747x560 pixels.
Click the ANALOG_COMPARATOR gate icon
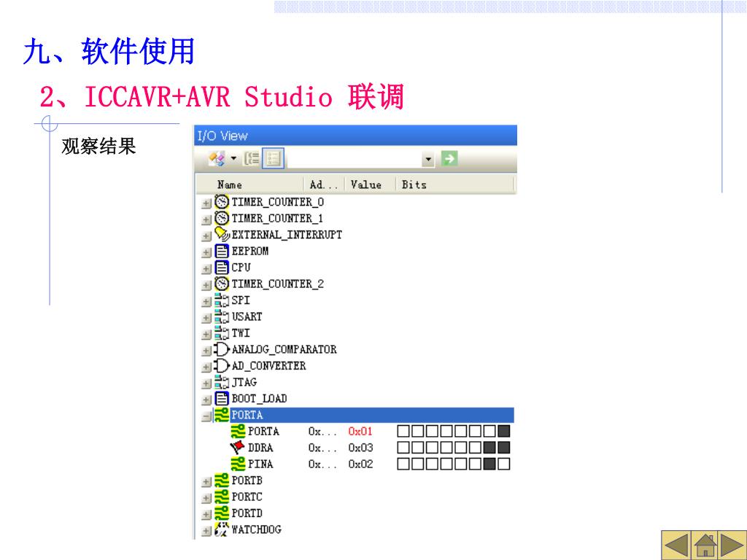(x=222, y=349)
